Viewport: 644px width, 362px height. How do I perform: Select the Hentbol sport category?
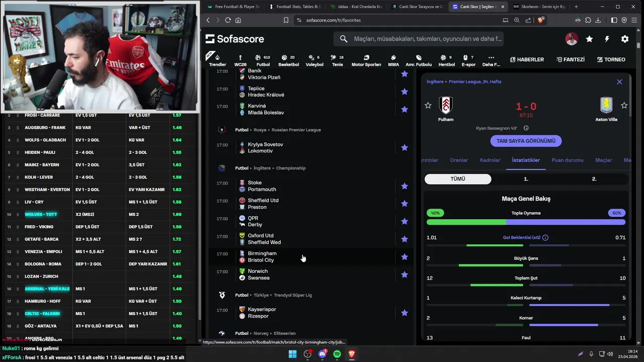[x=447, y=60]
